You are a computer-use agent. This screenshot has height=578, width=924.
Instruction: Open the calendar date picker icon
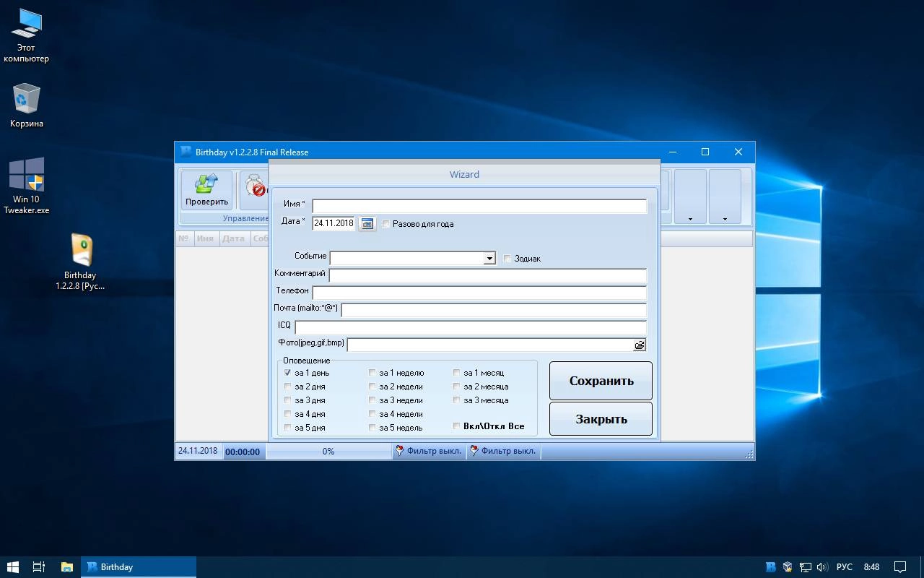367,224
